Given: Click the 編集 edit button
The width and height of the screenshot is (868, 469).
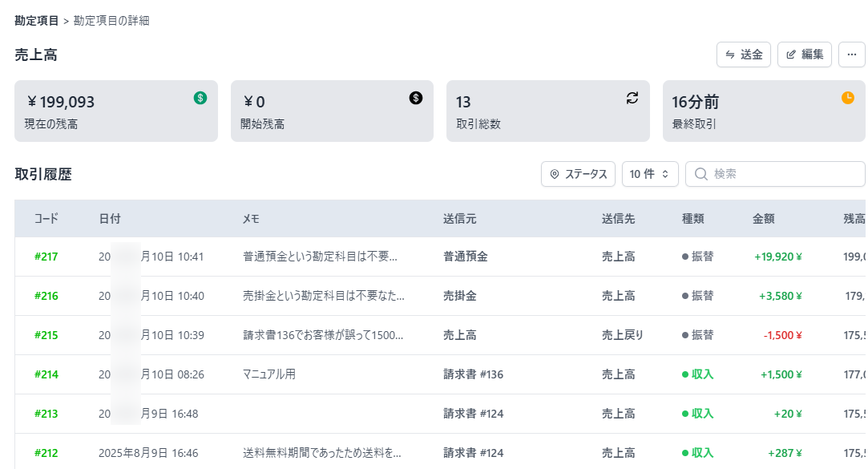Looking at the screenshot, I should tap(804, 55).
